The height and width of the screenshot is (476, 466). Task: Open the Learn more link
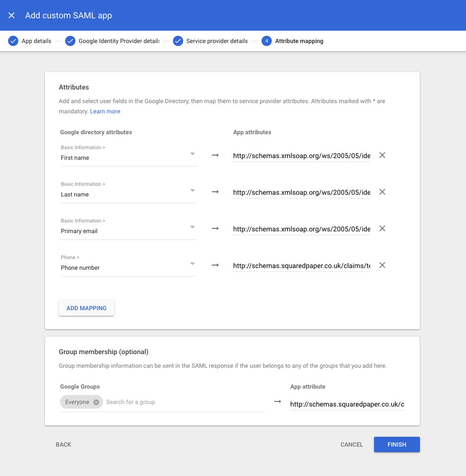click(x=105, y=111)
